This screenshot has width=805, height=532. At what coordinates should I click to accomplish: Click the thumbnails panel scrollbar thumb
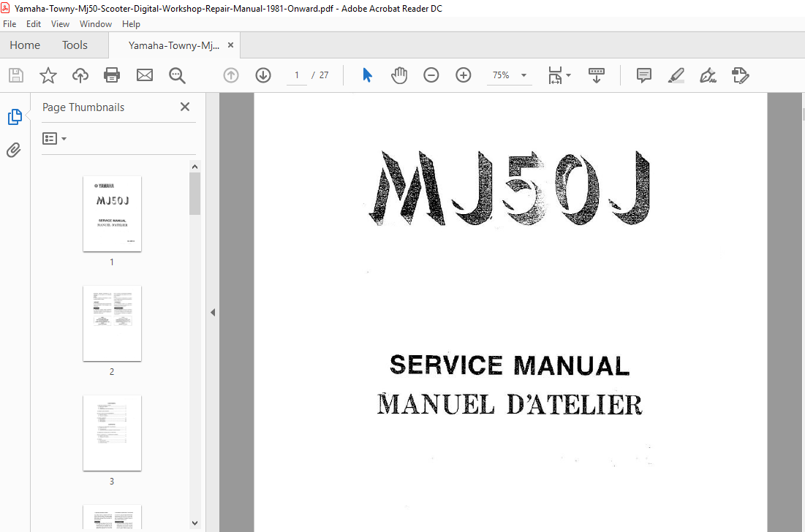pos(194,194)
